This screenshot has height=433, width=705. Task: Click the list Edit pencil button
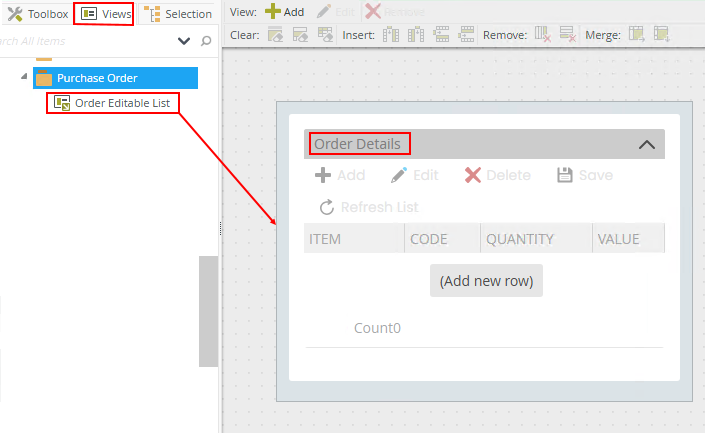click(415, 175)
